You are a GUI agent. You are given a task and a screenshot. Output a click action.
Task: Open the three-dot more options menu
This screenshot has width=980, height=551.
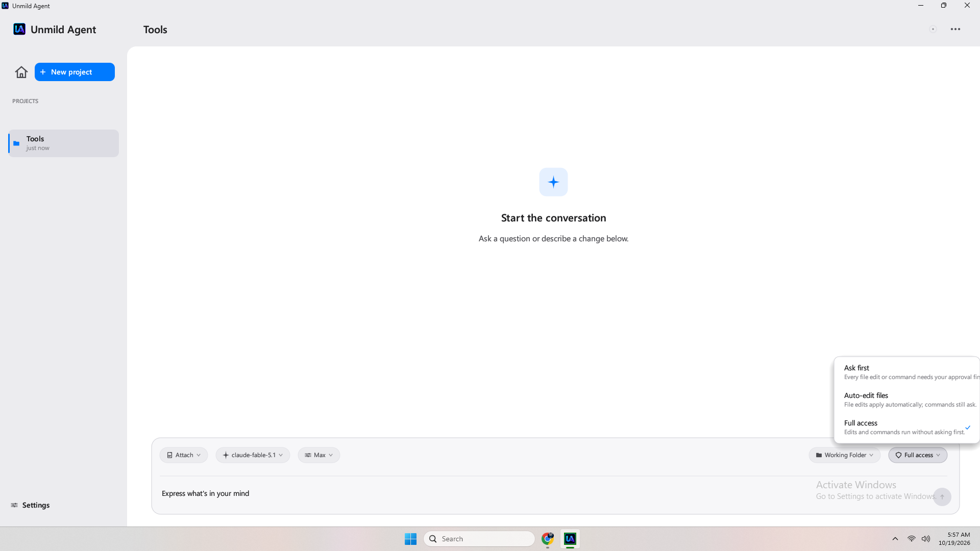[955, 29]
